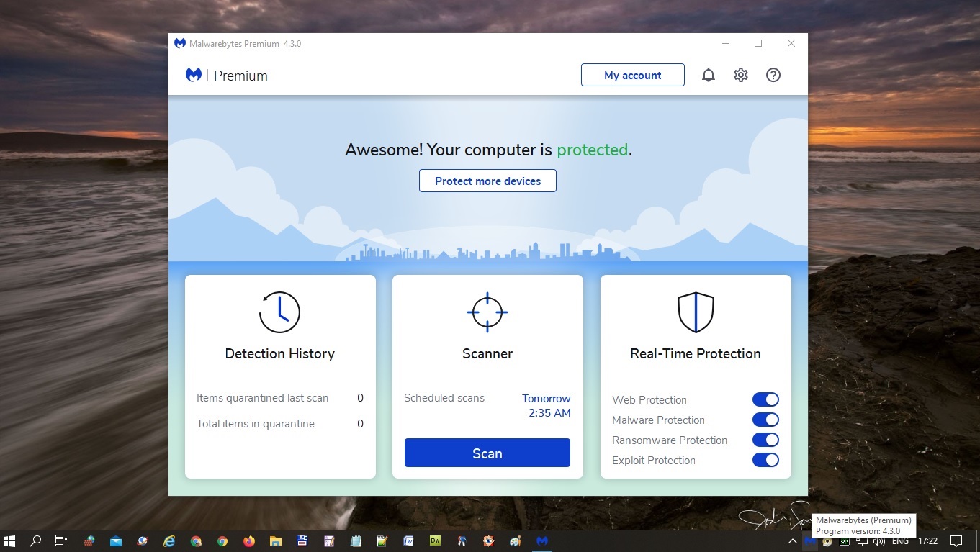Open the Windows Start menu
This screenshot has height=552, width=980.
coord(10,540)
